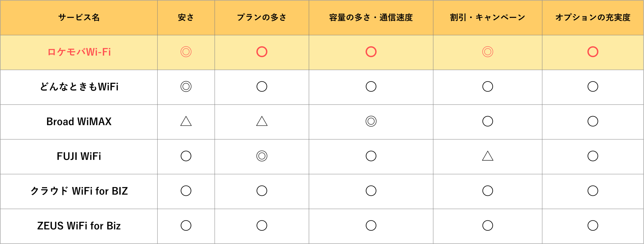Click the triangle for FUJI WiFi 割引・キャンペーン

(488, 156)
